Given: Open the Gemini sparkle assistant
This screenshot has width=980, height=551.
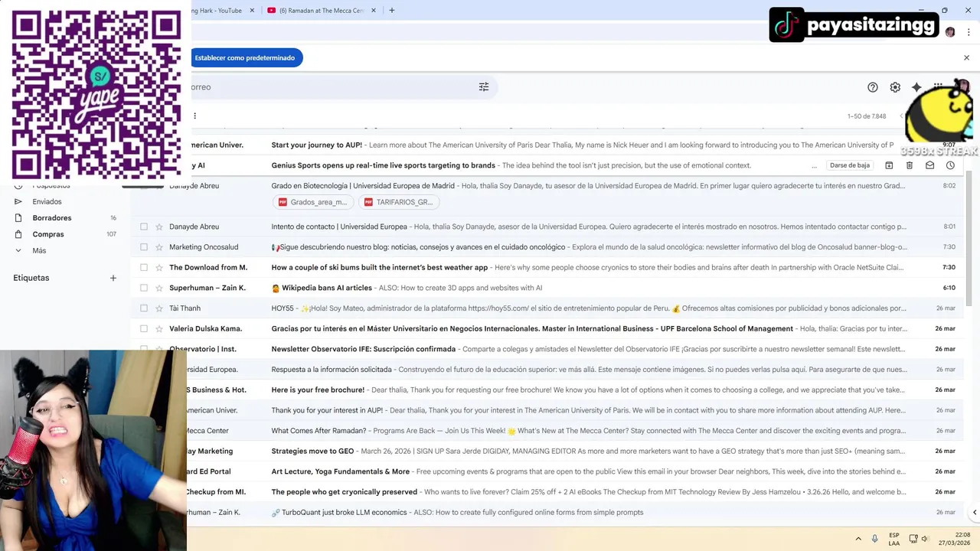Looking at the screenshot, I should [x=916, y=87].
